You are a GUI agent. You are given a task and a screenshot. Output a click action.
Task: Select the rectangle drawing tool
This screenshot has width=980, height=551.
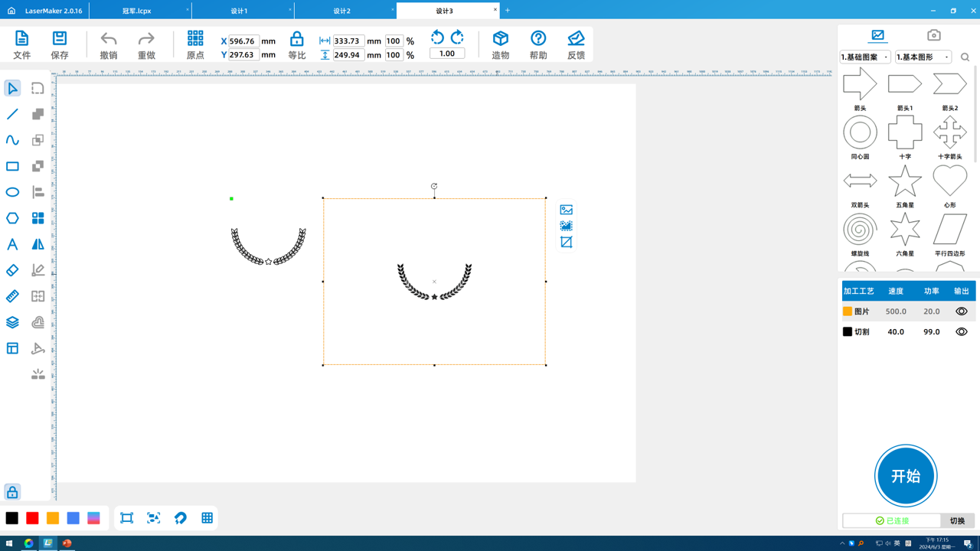12,166
